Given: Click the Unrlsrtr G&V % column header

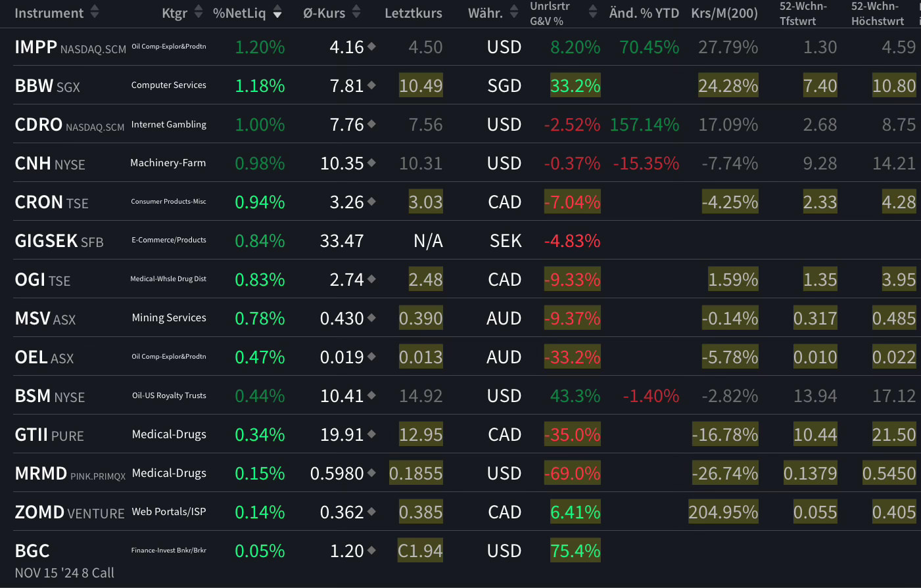Looking at the screenshot, I should 550,13.
